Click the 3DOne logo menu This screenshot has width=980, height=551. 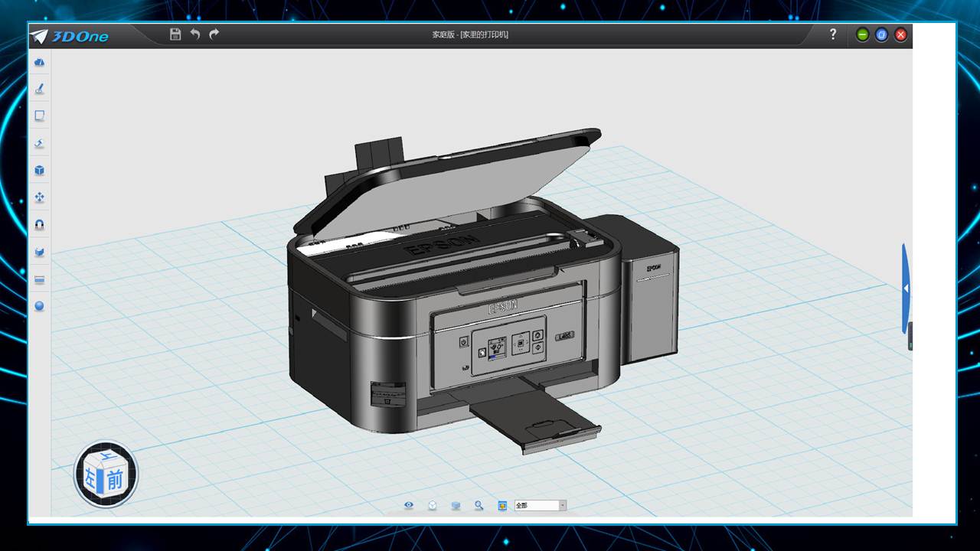(x=70, y=36)
